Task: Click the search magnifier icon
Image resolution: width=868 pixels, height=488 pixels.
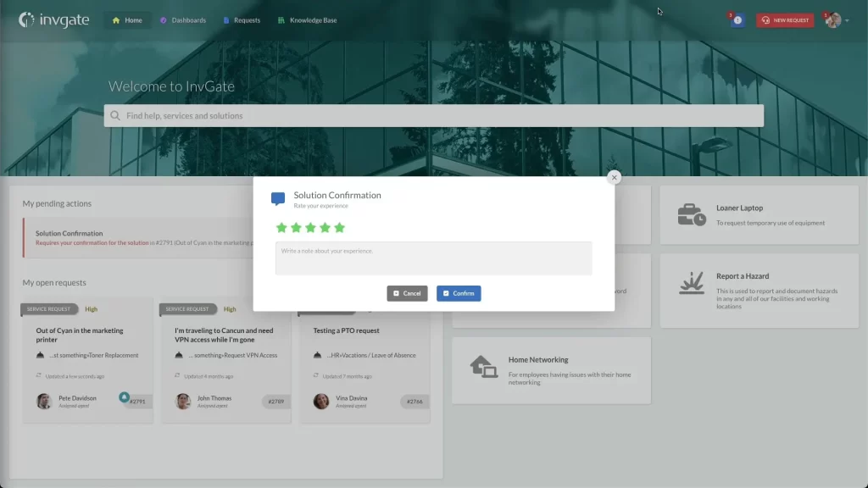Action: coord(115,115)
